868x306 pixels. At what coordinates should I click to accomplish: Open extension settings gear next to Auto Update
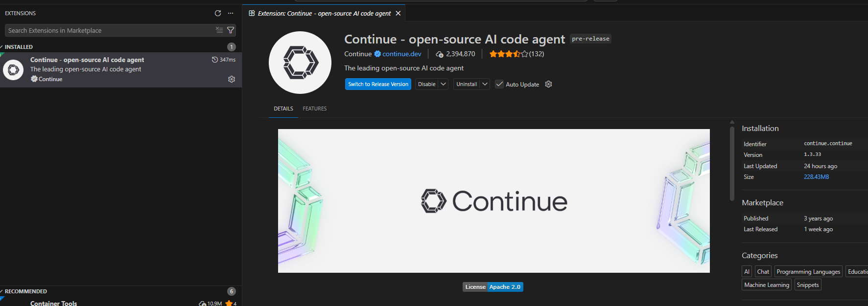[548, 84]
